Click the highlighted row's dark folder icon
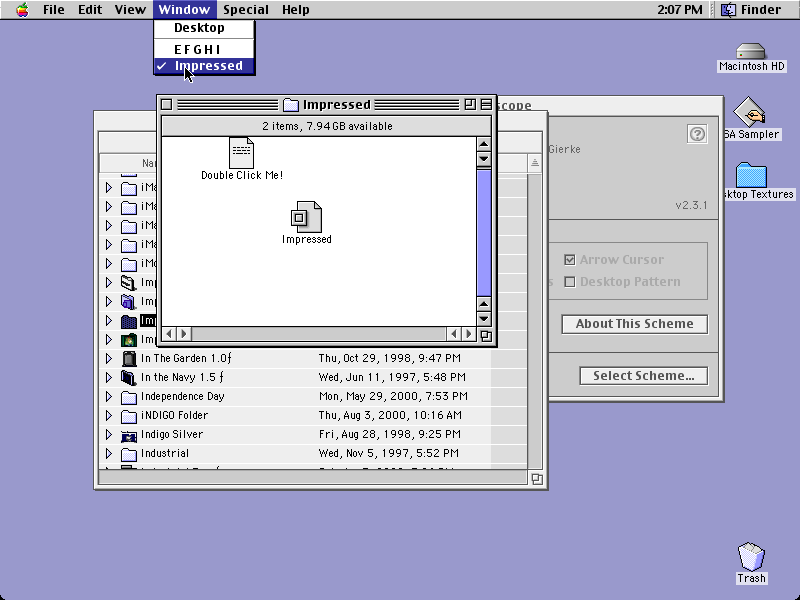This screenshot has height=600, width=800. [x=129, y=321]
